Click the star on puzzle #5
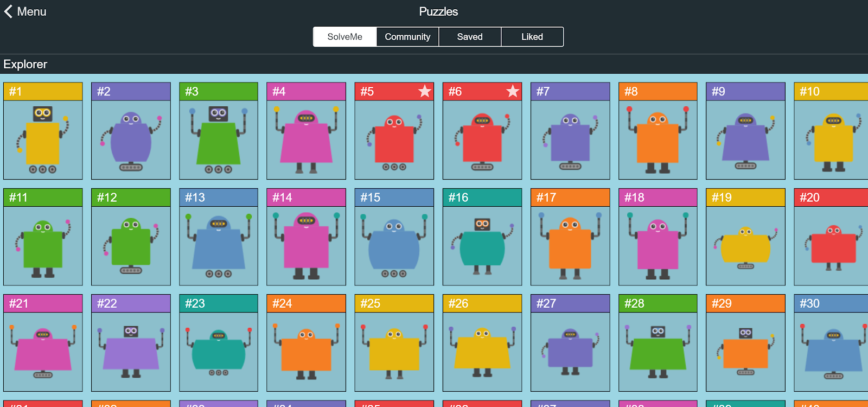Image resolution: width=868 pixels, height=407 pixels. [425, 91]
